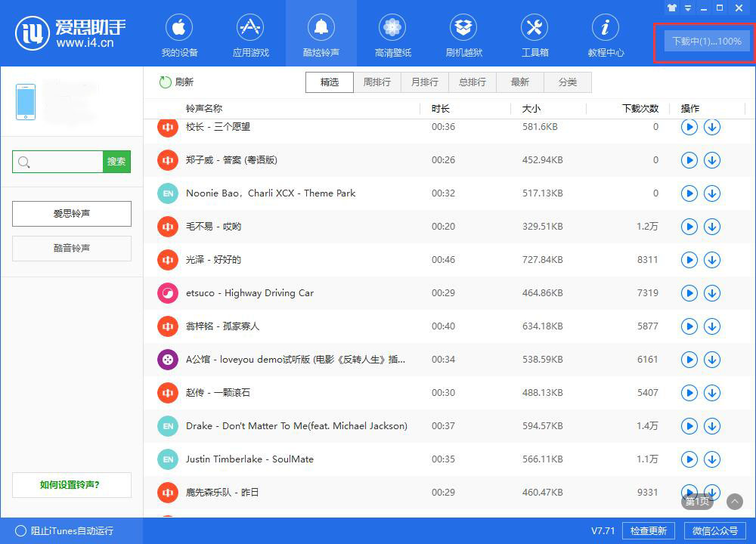Open the 高清壁纸 wallpapers section

392,32
